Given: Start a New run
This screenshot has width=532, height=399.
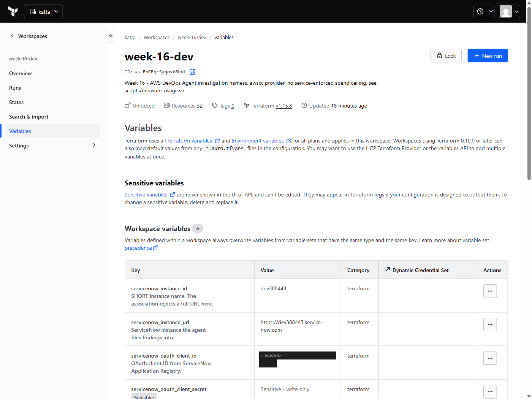Looking at the screenshot, I should tap(488, 55).
